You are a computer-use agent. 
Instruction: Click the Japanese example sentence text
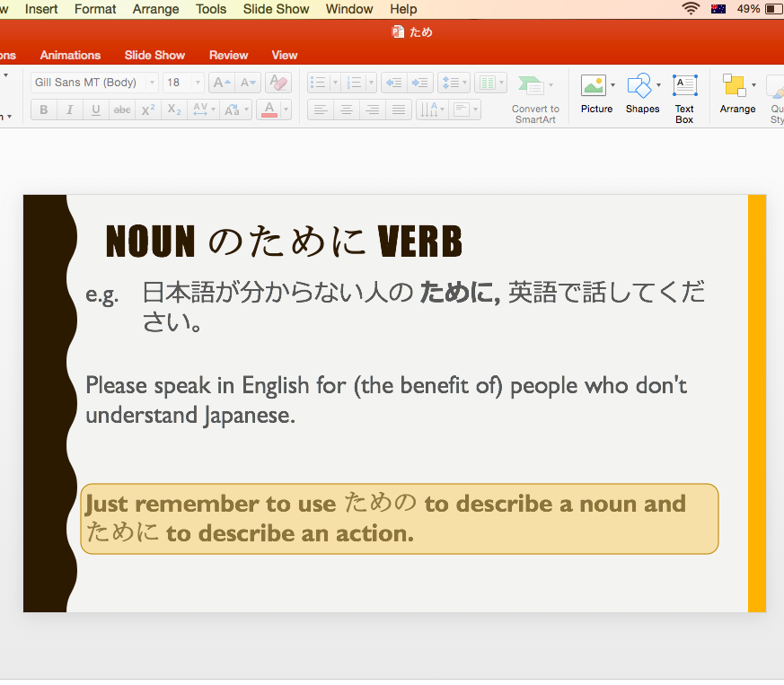tap(424, 306)
